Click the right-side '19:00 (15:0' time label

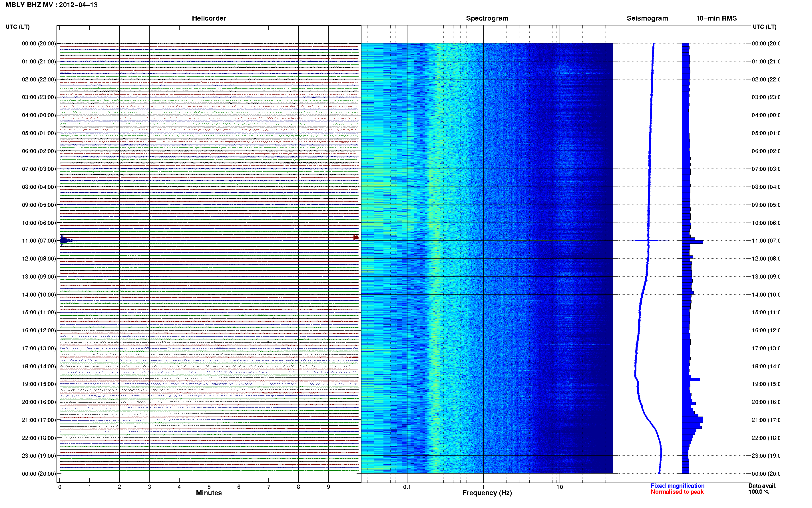[766, 384]
